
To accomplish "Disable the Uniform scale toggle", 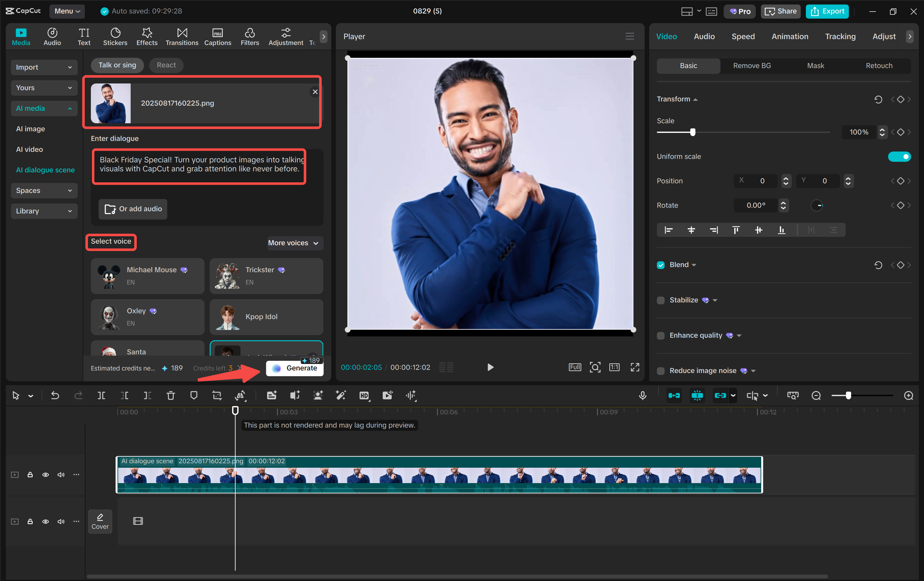I will 900,157.
